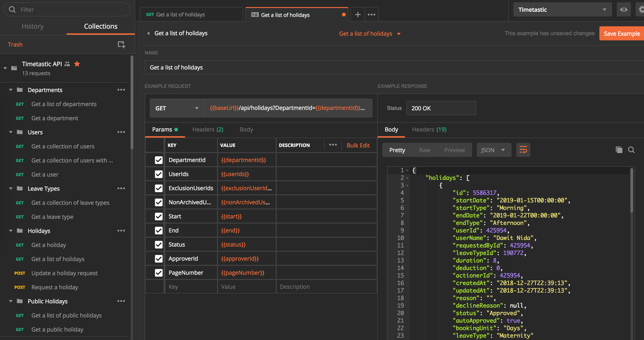This screenshot has height=340, width=644.
Task: Click the plus icon to open new tab
Action: point(357,15)
